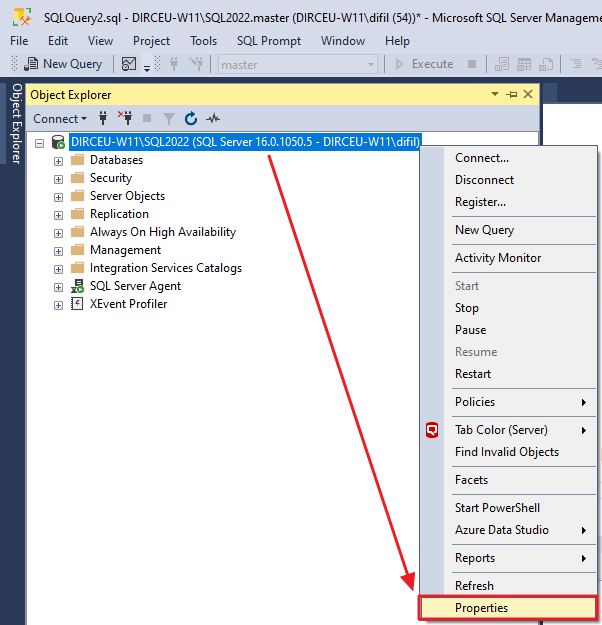Click Restart in the context menu
Screen dimensions: 602x625
coord(473,374)
